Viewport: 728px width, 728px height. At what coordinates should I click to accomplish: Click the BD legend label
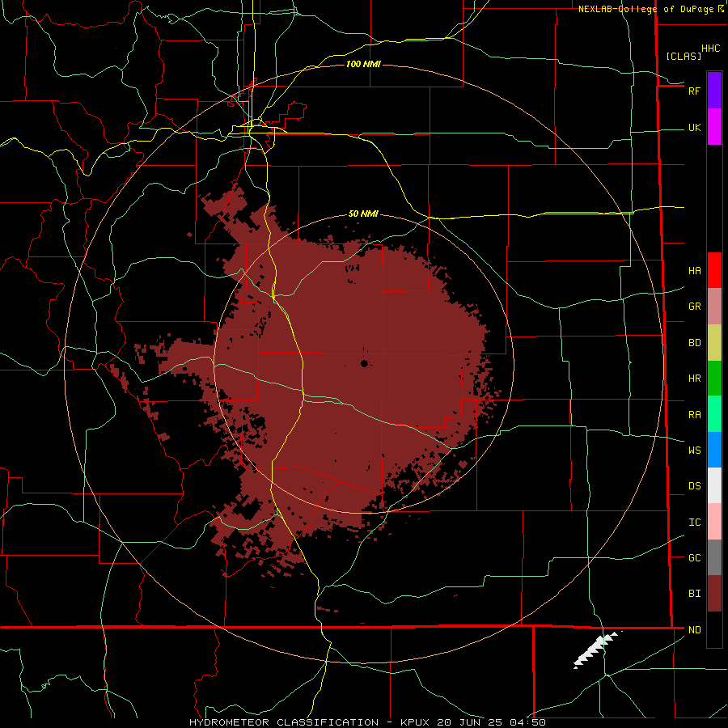694,343
